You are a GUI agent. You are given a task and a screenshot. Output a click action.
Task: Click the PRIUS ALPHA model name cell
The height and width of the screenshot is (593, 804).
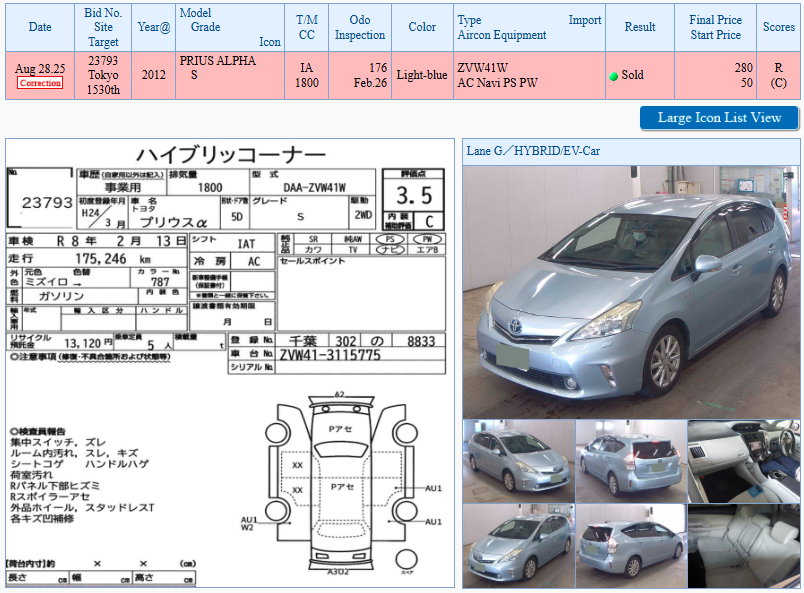click(217, 61)
